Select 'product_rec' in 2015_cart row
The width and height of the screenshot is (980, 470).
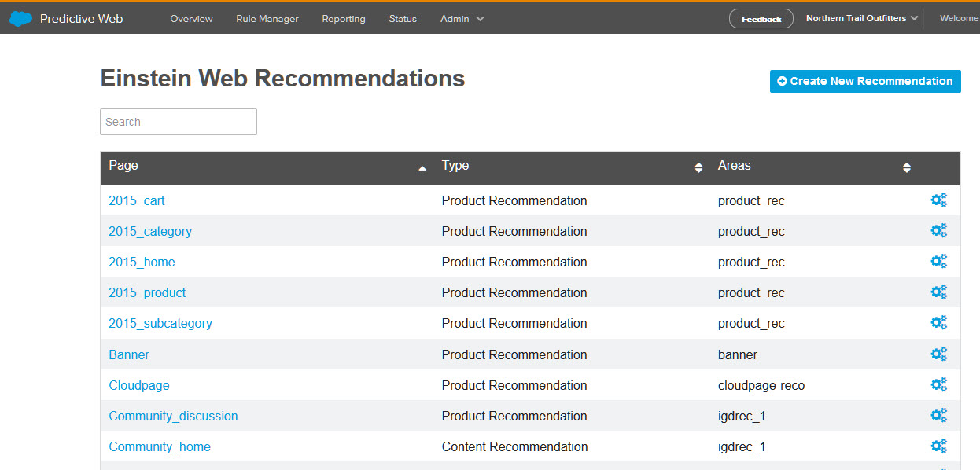751,200
